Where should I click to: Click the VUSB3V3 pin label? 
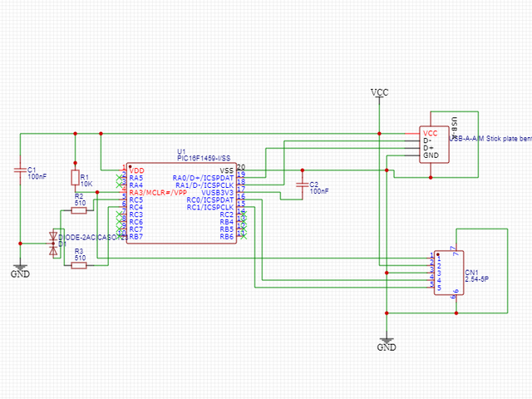217,193
